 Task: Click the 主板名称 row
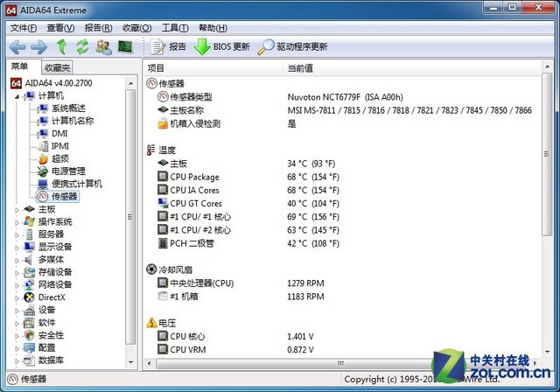tap(343, 110)
